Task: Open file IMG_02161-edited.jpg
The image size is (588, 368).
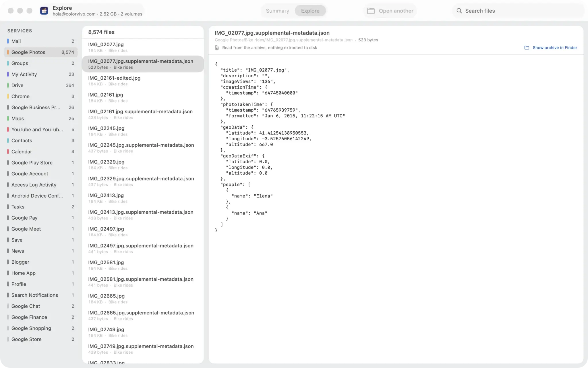Action: (x=143, y=81)
